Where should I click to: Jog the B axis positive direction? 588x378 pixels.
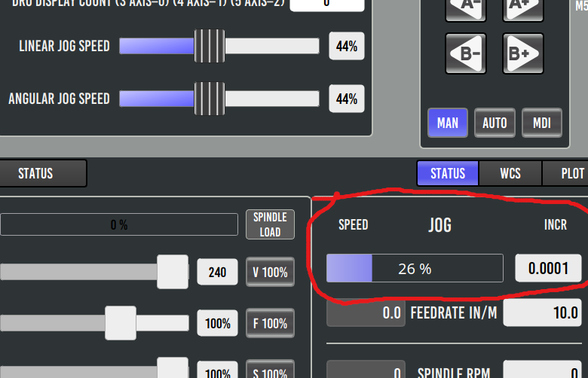(522, 53)
